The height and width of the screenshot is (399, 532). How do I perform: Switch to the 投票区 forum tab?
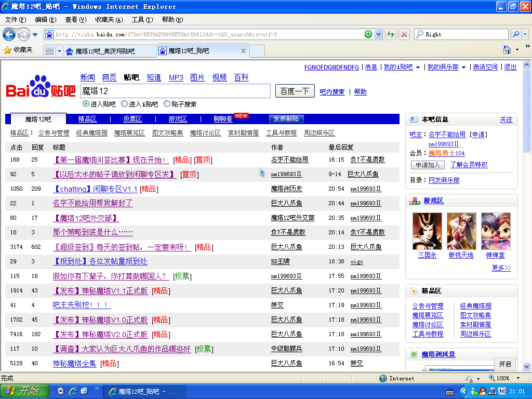tap(132, 119)
